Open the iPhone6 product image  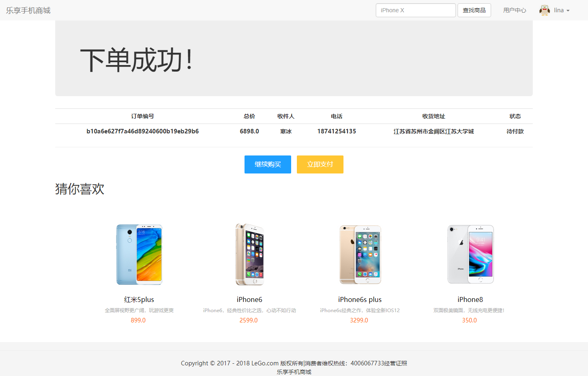click(x=249, y=254)
